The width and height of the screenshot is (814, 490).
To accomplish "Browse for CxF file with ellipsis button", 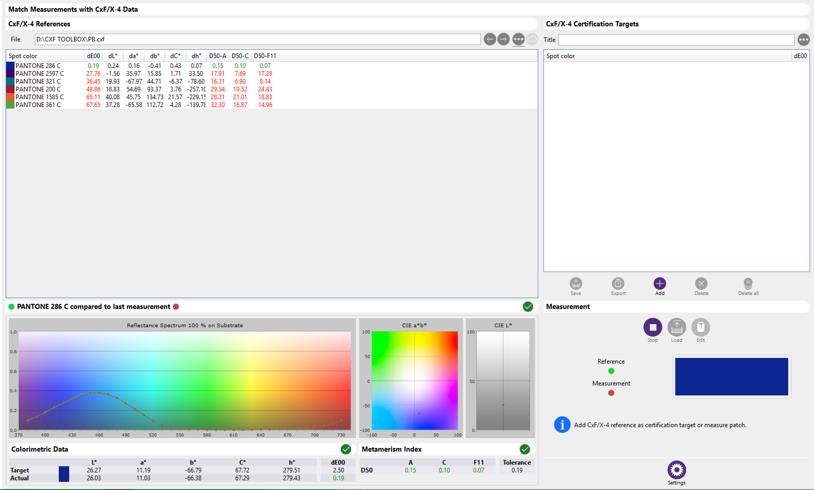I will click(x=518, y=39).
